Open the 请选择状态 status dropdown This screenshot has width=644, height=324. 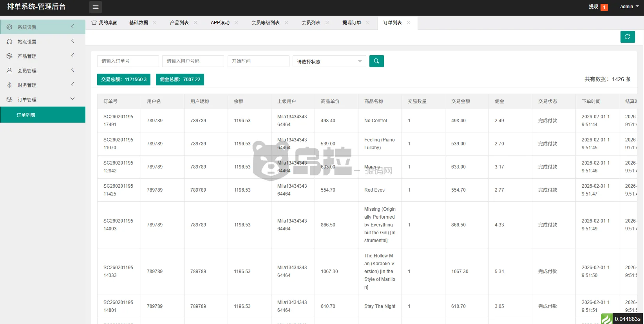(329, 61)
